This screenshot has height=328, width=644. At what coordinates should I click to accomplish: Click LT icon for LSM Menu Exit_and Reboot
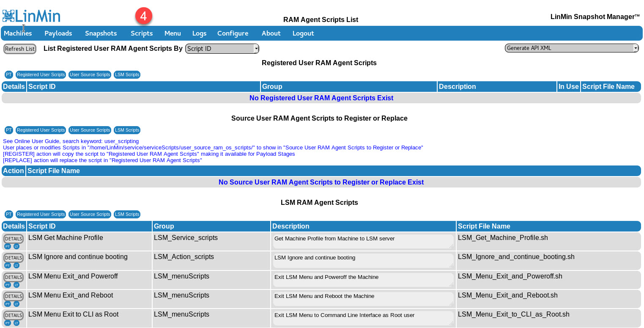pyautogui.click(x=16, y=303)
